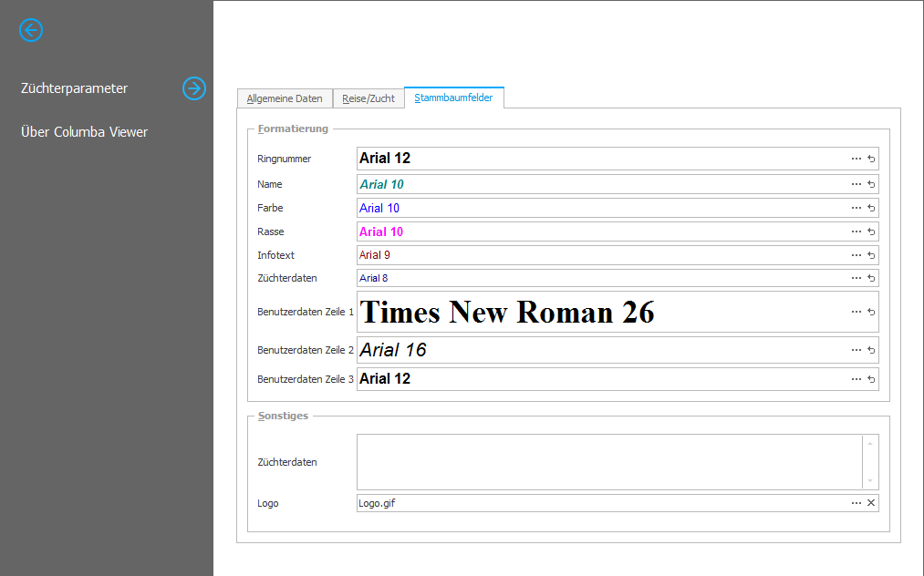Reset the Züchterdaten font format
Screen dimensions: 924x576
click(x=871, y=278)
